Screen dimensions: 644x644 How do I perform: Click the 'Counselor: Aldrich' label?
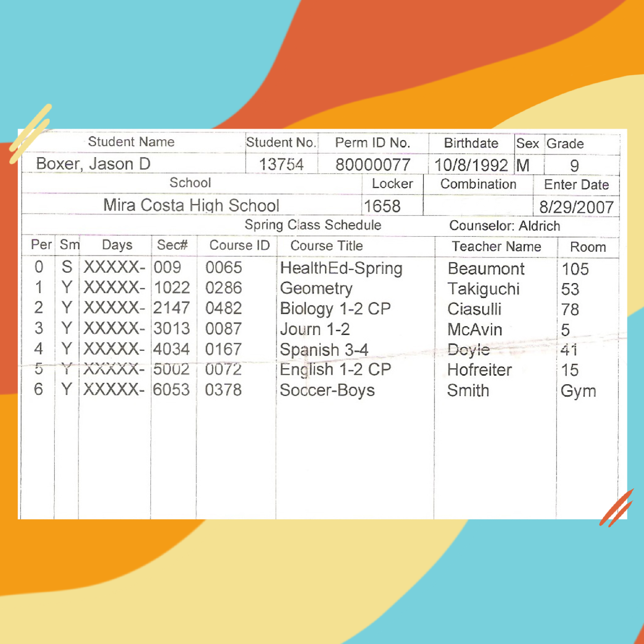504,226
